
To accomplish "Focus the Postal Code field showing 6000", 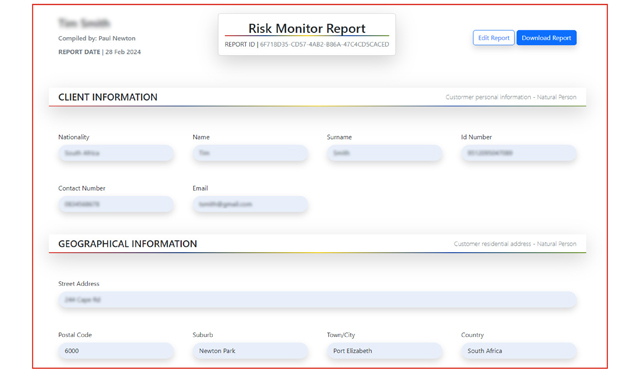I will pos(116,351).
